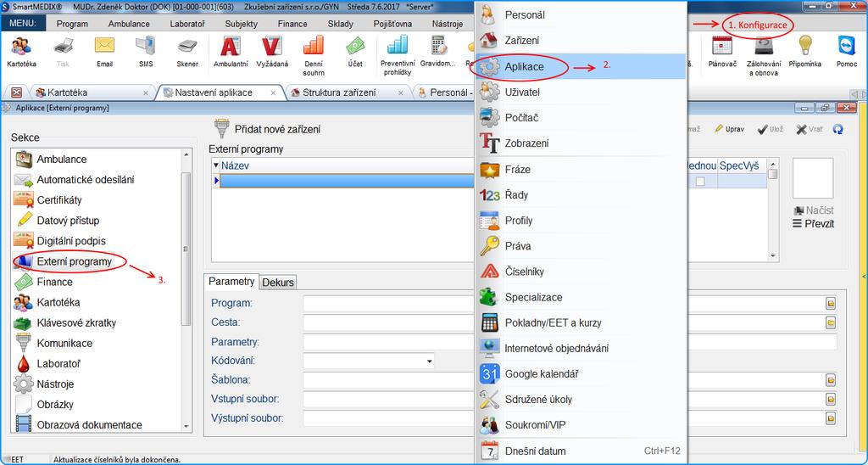Open Pokladny/EET a kurzy

coord(581,322)
